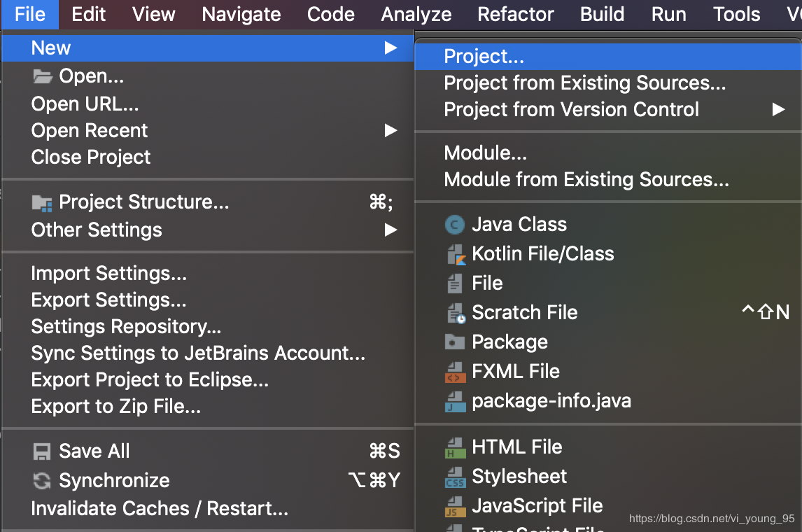Open the Refactor menu
Image resolution: width=802 pixels, height=532 pixels.
click(x=516, y=15)
